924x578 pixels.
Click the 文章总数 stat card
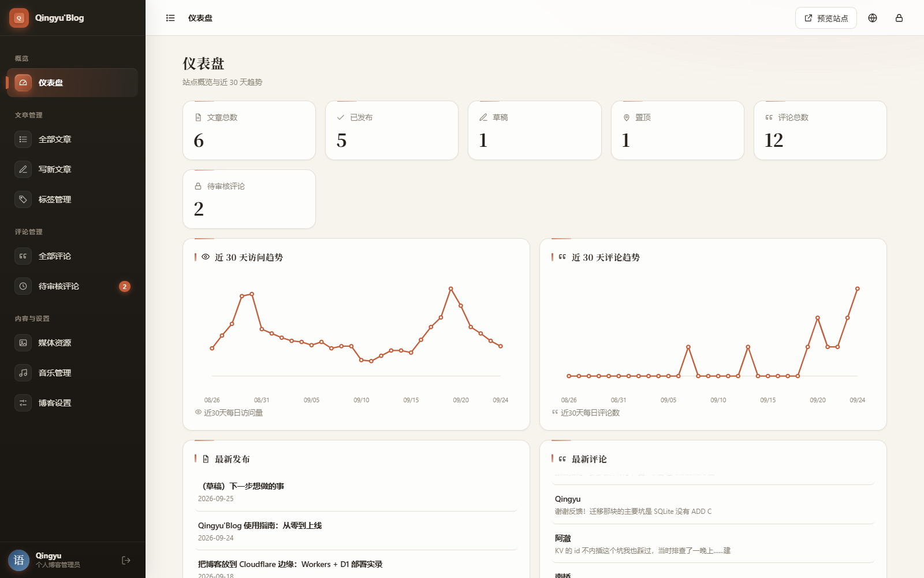click(249, 130)
